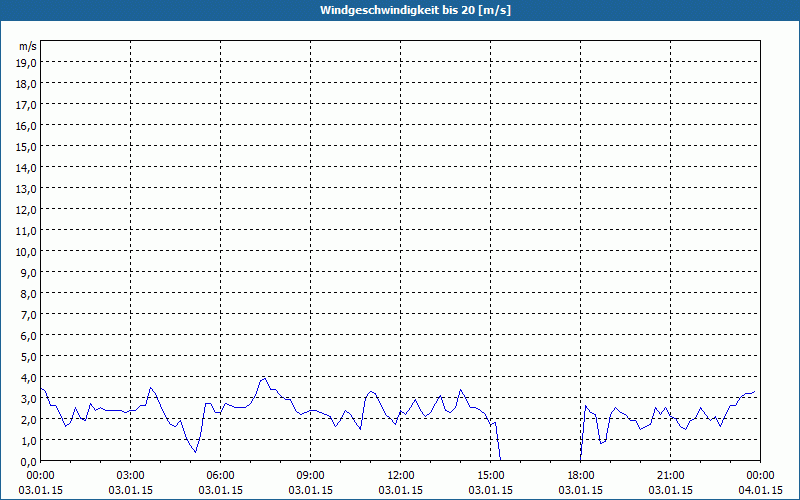Pick the 16,0 y-axis label

pyautogui.click(x=28, y=126)
